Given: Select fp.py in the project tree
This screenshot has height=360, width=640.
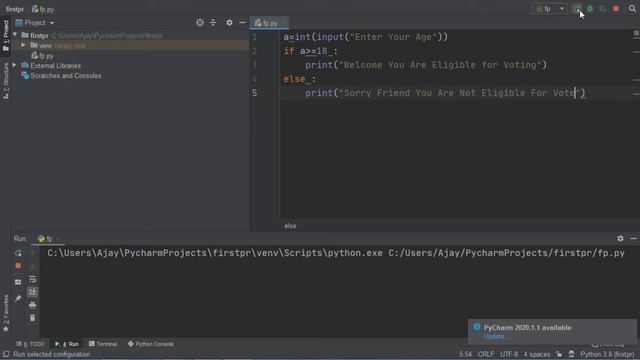Looking at the screenshot, I should pos(42,56).
